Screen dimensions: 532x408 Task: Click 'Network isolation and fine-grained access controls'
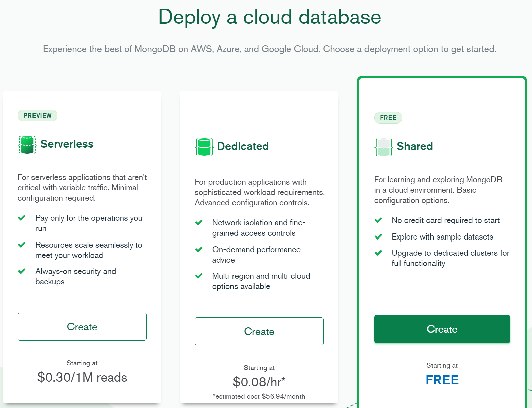pos(259,228)
